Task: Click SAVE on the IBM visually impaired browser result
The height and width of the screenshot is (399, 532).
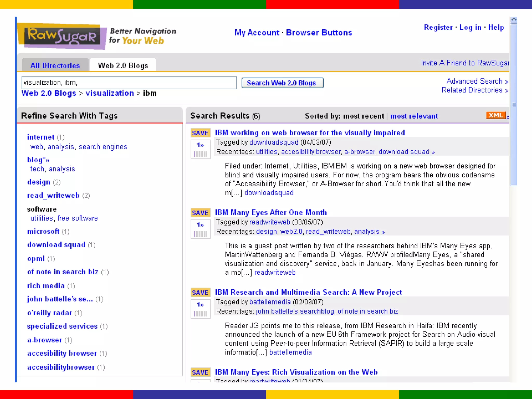Action: pyautogui.click(x=200, y=133)
